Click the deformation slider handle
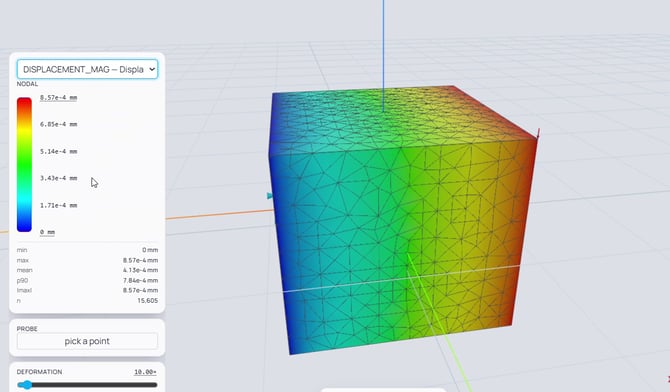 coord(26,385)
